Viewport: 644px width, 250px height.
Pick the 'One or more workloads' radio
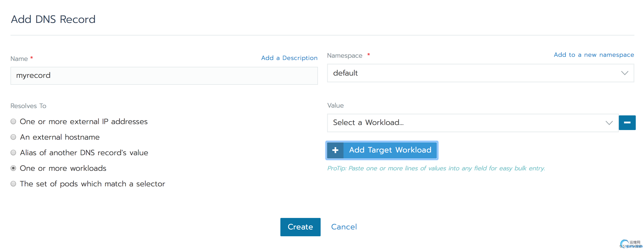point(13,168)
